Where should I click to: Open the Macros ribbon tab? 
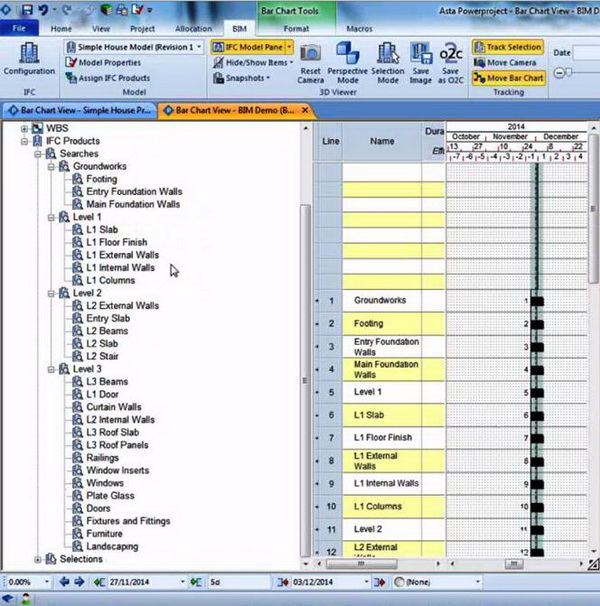click(360, 29)
